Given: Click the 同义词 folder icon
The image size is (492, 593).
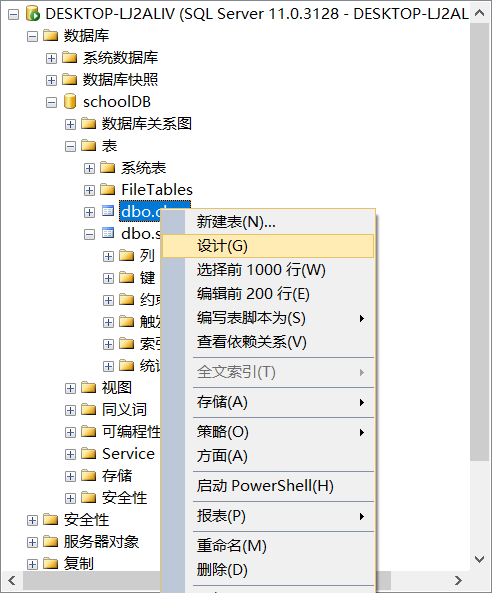Looking at the screenshot, I should (88, 410).
